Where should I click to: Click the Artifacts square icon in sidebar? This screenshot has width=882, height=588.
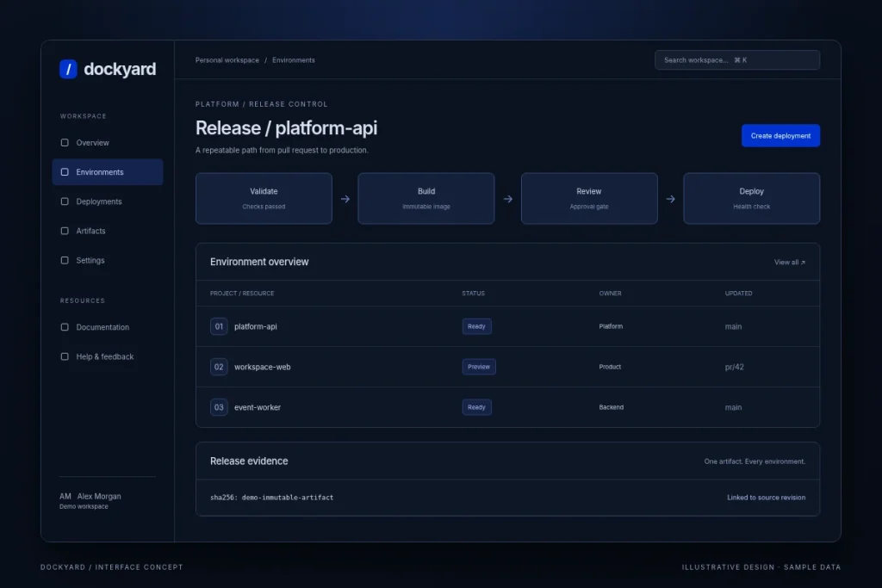click(x=65, y=231)
